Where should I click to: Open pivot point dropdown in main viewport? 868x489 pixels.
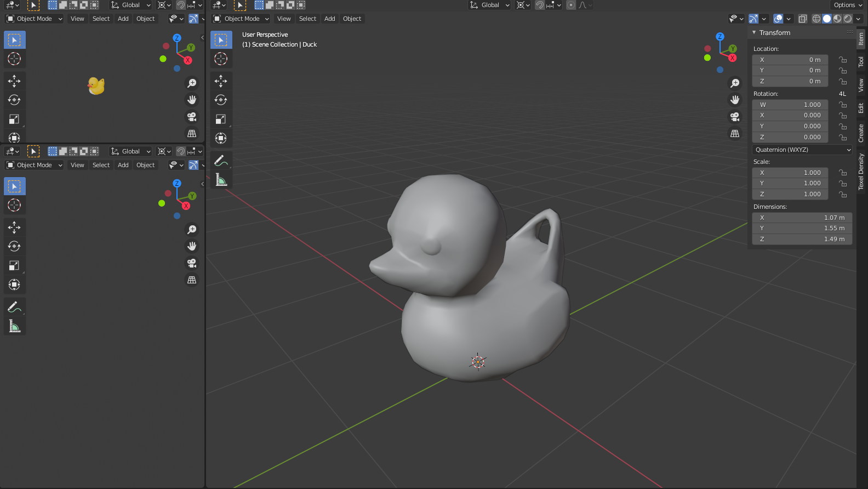[523, 5]
